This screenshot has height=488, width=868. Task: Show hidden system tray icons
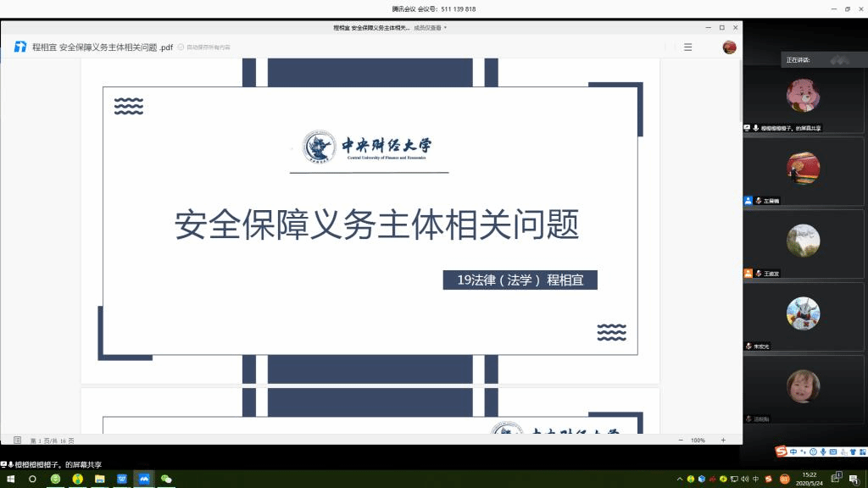click(x=680, y=479)
